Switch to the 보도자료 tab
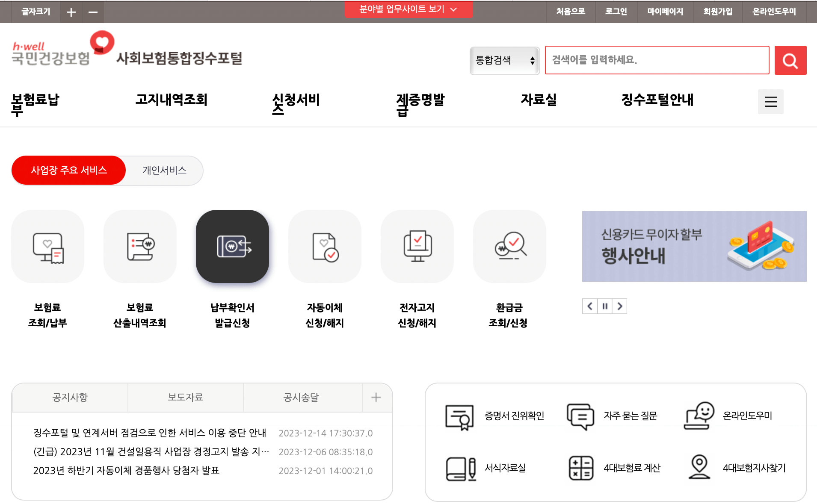Image resolution: width=817 pixels, height=504 pixels. (x=185, y=397)
